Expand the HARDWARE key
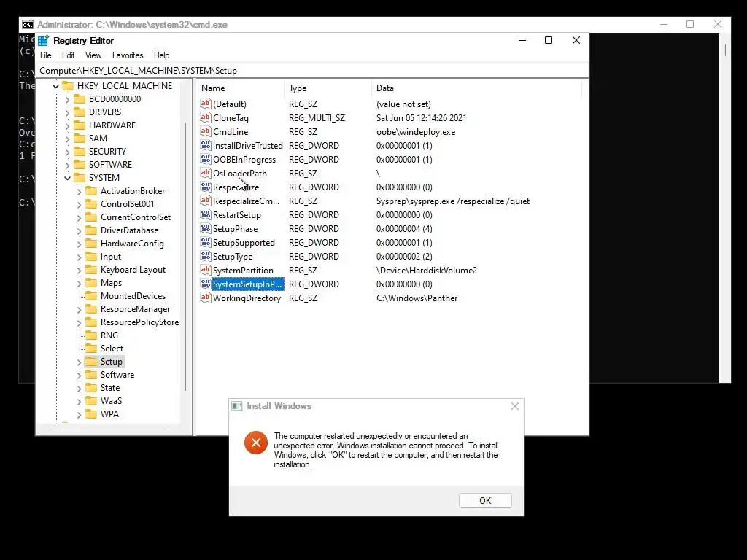Image resolution: width=747 pixels, height=560 pixels. tap(67, 125)
